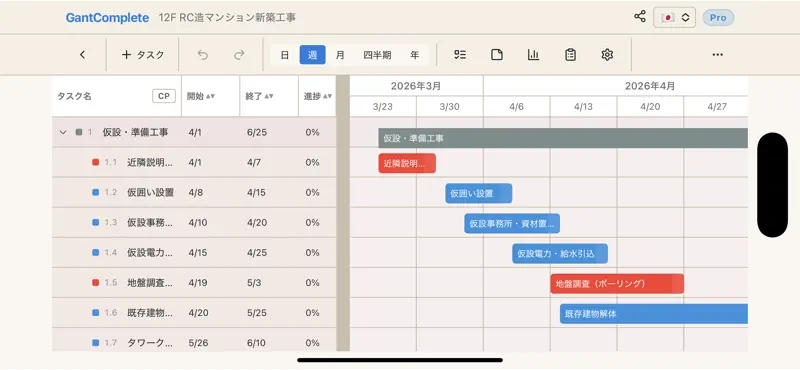Click blue color square of task 1.2
800x370 pixels.
(x=95, y=192)
